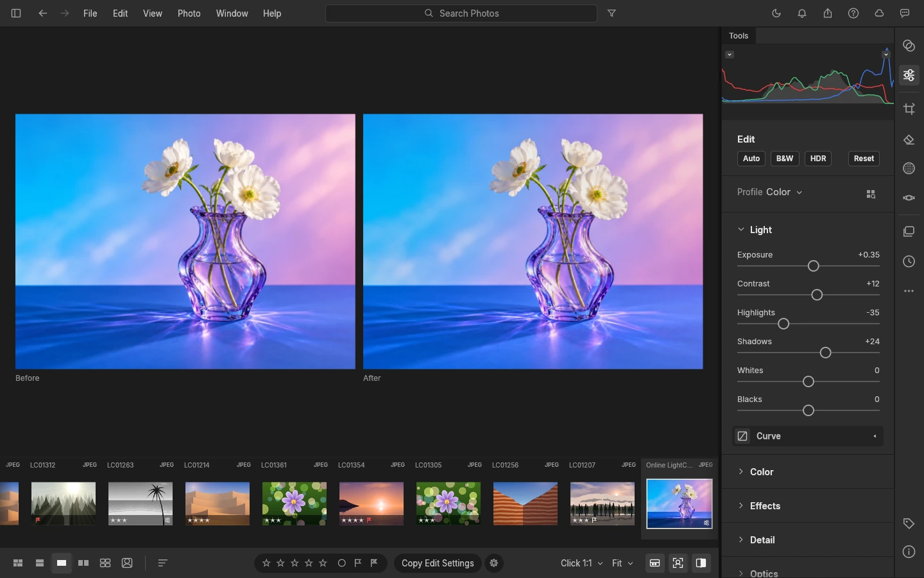924x578 pixels.
Task: Select the Crop tool in right rail
Action: [x=909, y=109]
